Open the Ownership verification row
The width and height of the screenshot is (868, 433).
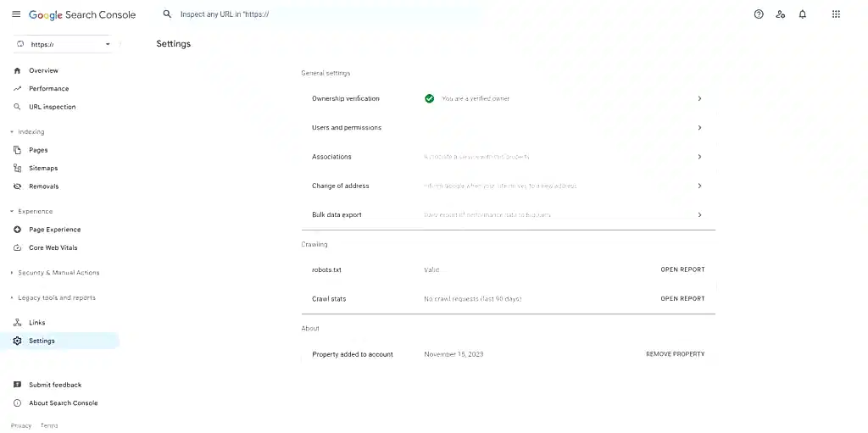(x=507, y=99)
